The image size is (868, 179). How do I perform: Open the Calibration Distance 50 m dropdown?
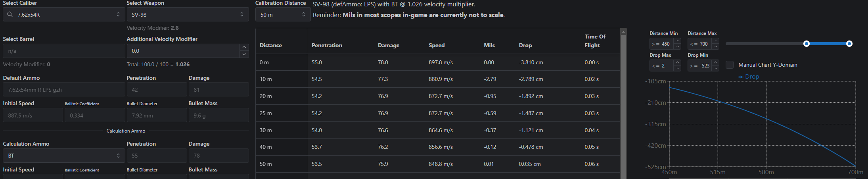pyautogui.click(x=283, y=15)
